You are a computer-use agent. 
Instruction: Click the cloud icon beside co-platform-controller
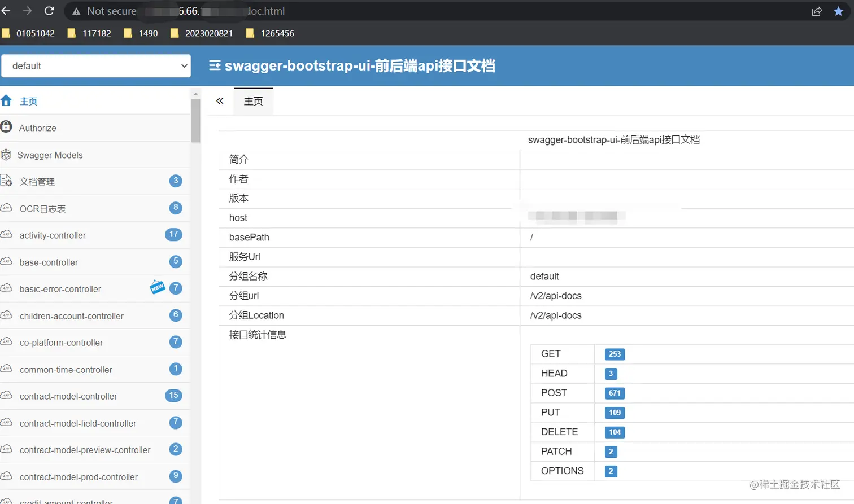(x=6, y=341)
